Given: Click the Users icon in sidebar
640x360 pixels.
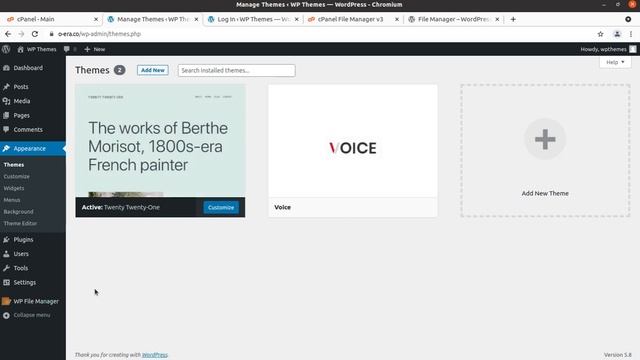Looking at the screenshot, I should [x=6, y=253].
